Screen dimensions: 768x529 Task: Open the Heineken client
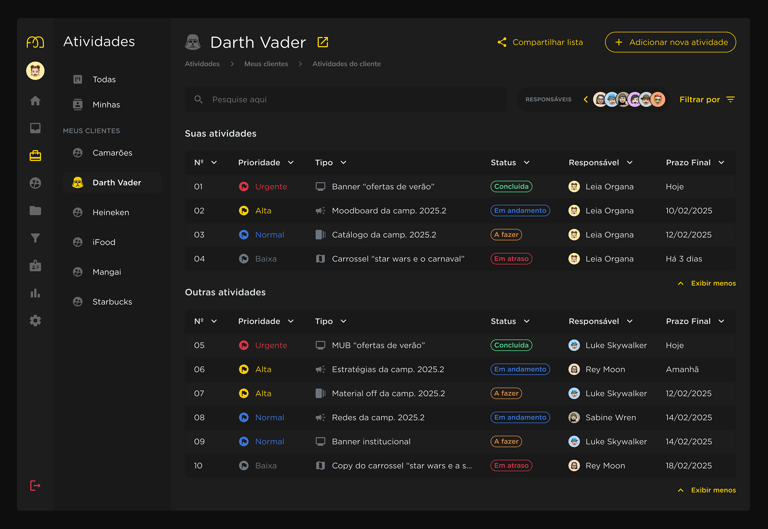[x=112, y=213]
